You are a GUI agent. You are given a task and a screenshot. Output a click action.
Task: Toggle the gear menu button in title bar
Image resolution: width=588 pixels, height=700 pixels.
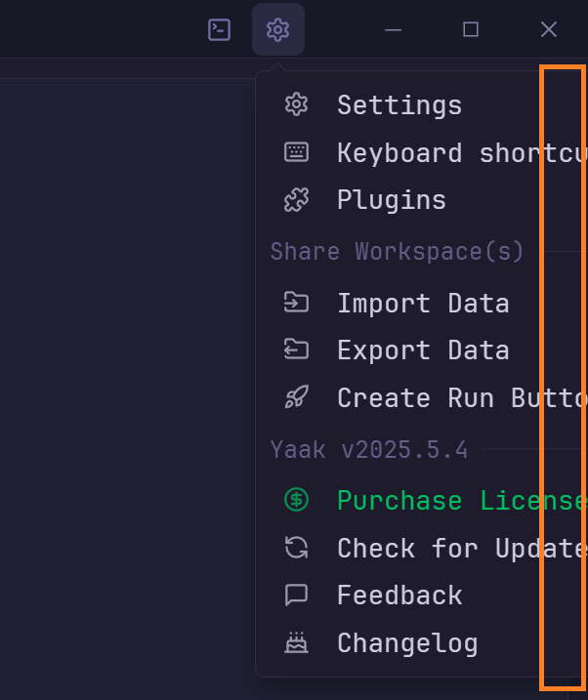click(x=278, y=29)
